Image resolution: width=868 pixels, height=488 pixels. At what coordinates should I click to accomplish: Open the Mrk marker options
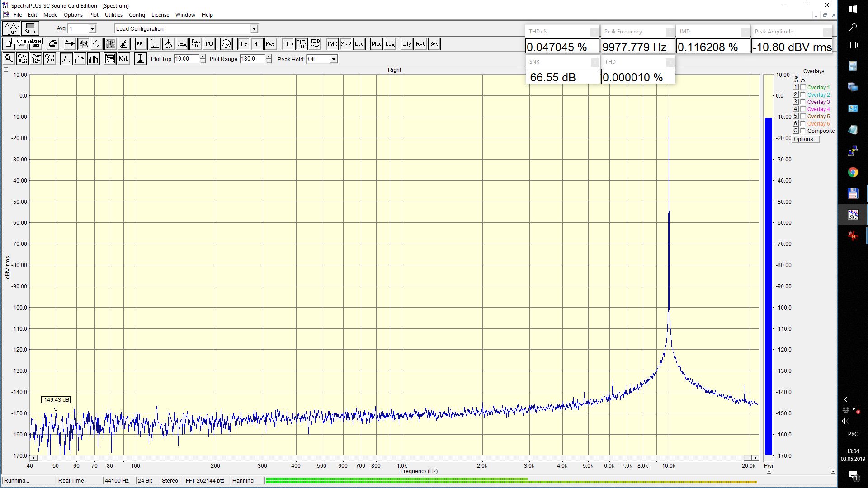pos(123,59)
